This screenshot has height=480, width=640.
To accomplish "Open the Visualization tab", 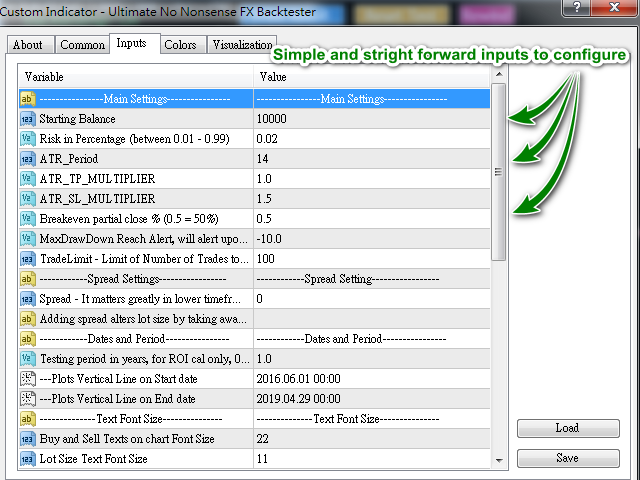I will pos(242,44).
